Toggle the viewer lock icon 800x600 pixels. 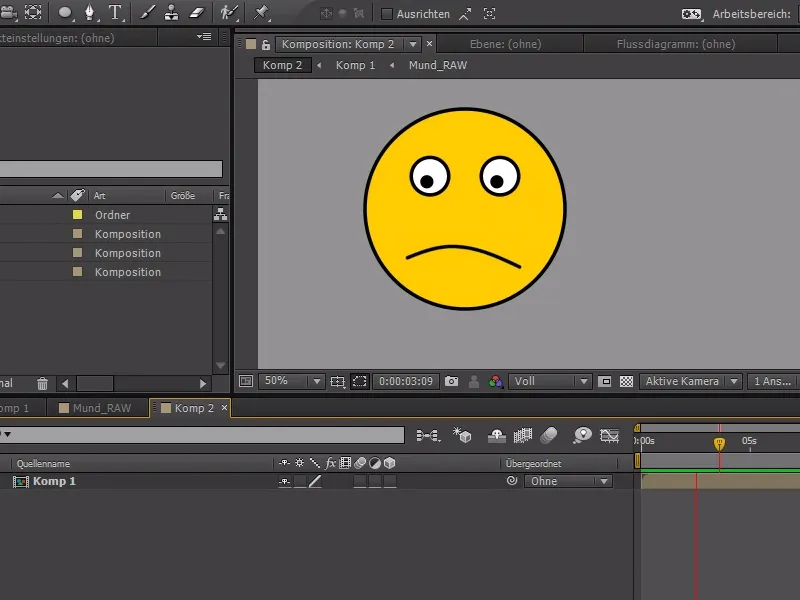(x=266, y=44)
